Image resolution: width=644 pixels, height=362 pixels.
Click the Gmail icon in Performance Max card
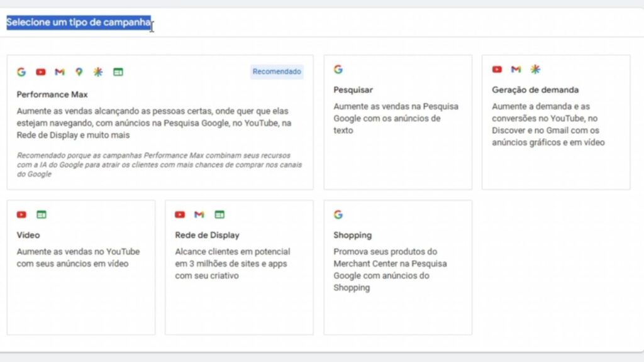pyautogui.click(x=60, y=72)
